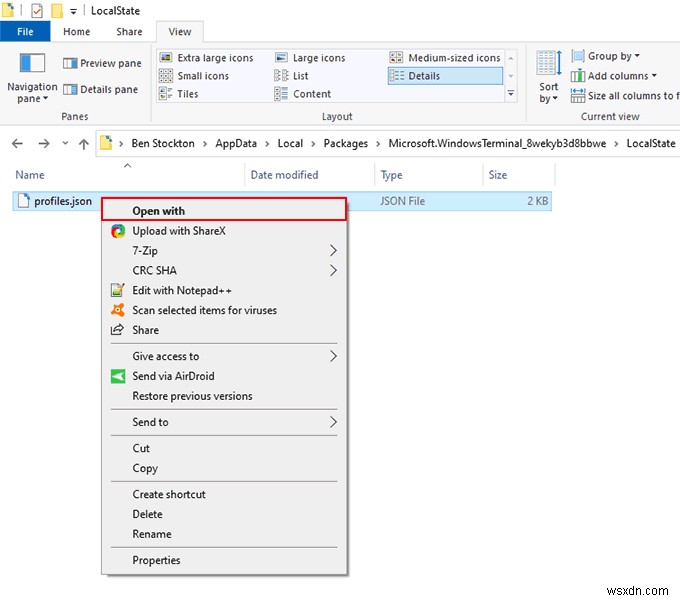Click Microsoft.WindowsTerminal_8wekyb3d8bbwe breadcrumb
The height and width of the screenshot is (601, 680).
click(x=497, y=144)
